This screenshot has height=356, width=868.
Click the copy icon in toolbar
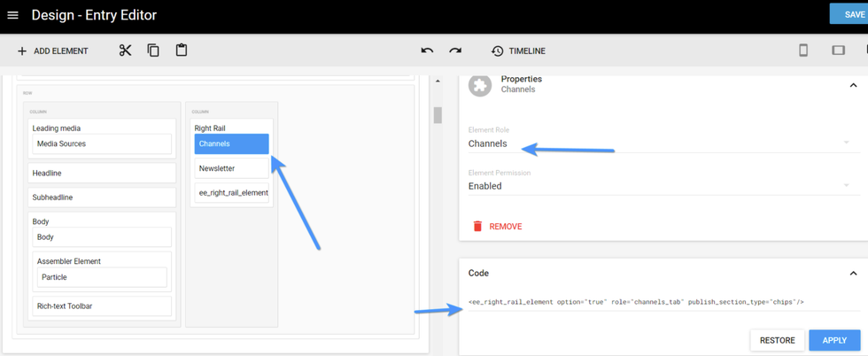[x=153, y=50]
